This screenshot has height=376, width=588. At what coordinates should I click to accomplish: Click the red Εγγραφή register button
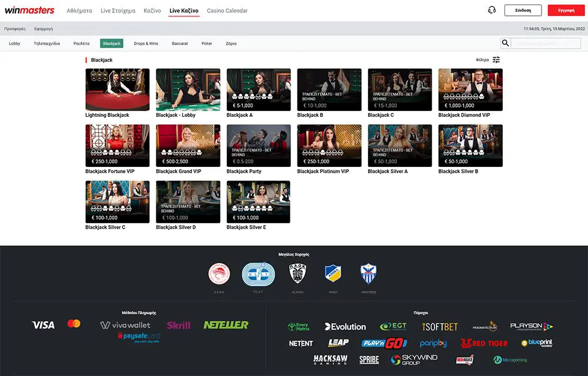pyautogui.click(x=566, y=11)
